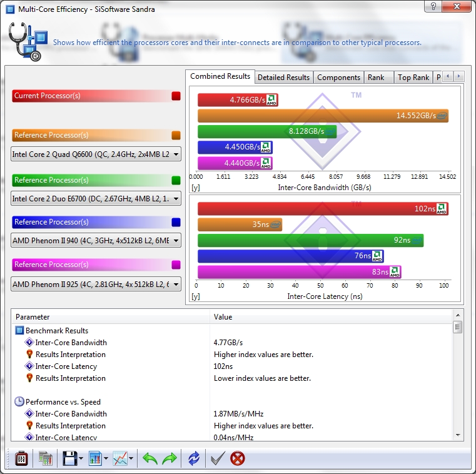476x474 pixels.
Task: Click the 102ns value in the table
Action: click(x=223, y=366)
